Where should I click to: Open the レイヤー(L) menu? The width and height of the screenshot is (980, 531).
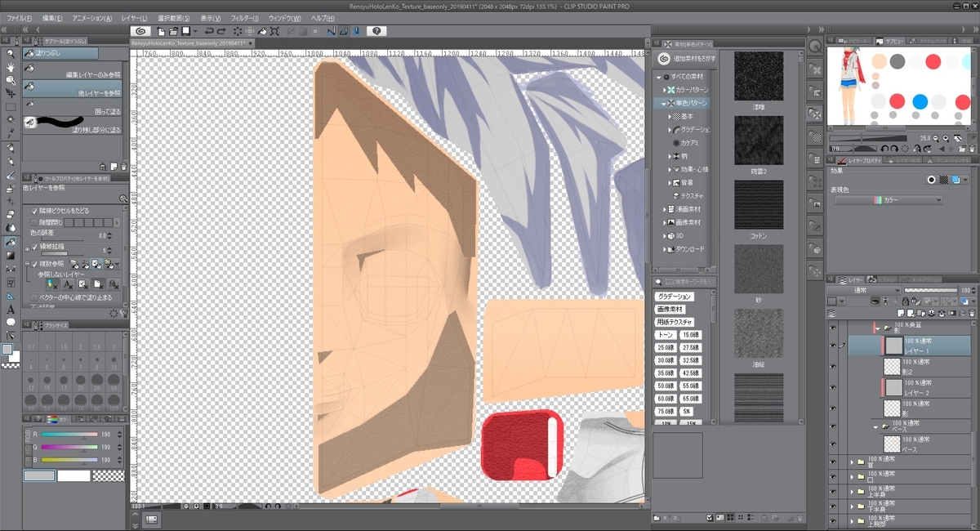[x=133, y=18]
